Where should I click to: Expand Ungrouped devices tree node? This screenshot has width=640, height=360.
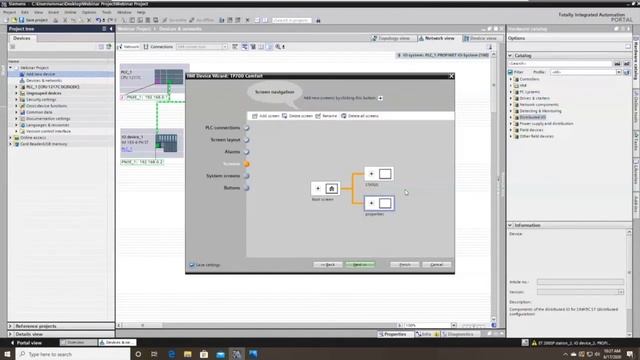(16, 93)
